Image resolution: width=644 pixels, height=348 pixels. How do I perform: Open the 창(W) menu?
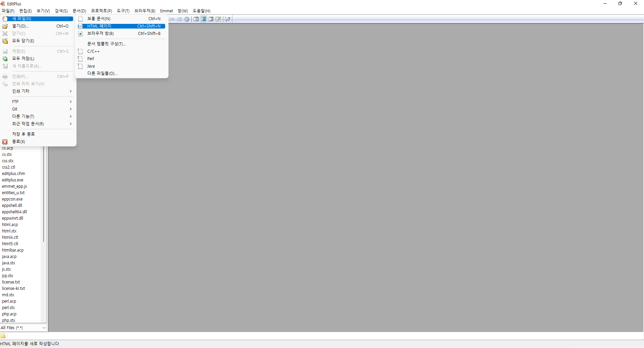pyautogui.click(x=183, y=11)
